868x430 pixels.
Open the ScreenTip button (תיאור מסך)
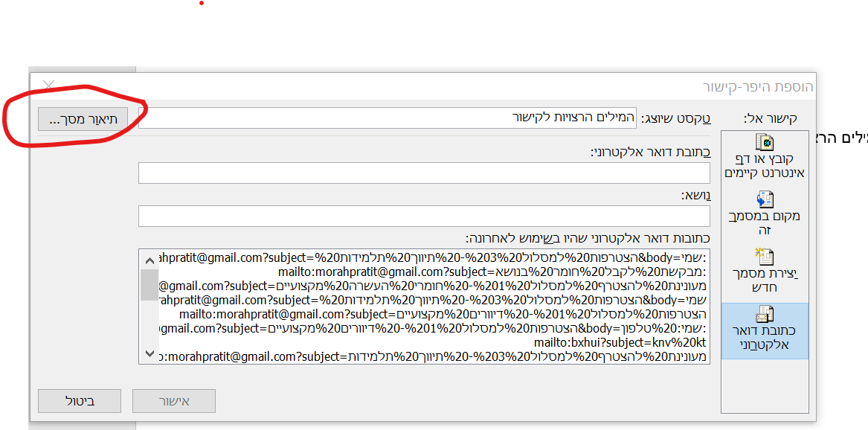point(83,118)
